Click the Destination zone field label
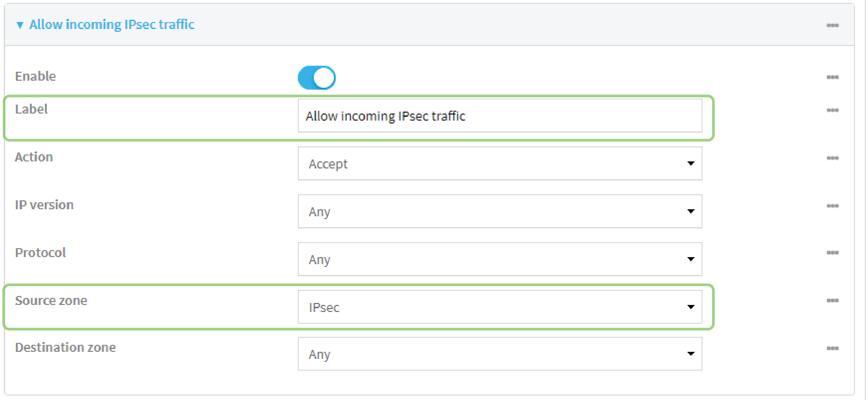 tap(65, 347)
